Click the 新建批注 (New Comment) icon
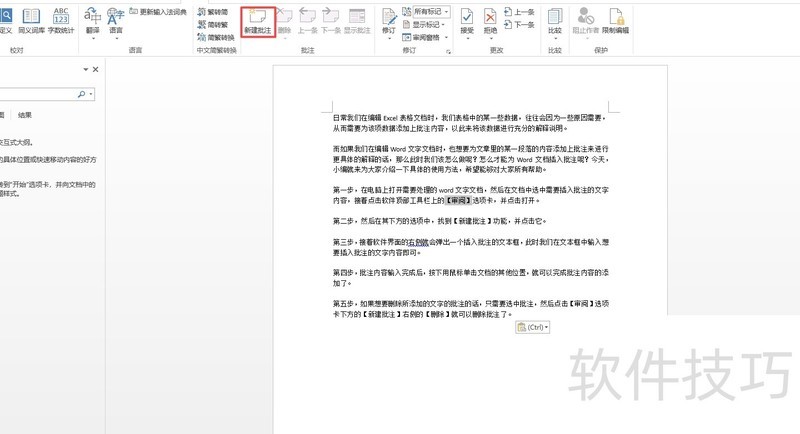Viewport: 800px width, 434px height. (x=257, y=20)
